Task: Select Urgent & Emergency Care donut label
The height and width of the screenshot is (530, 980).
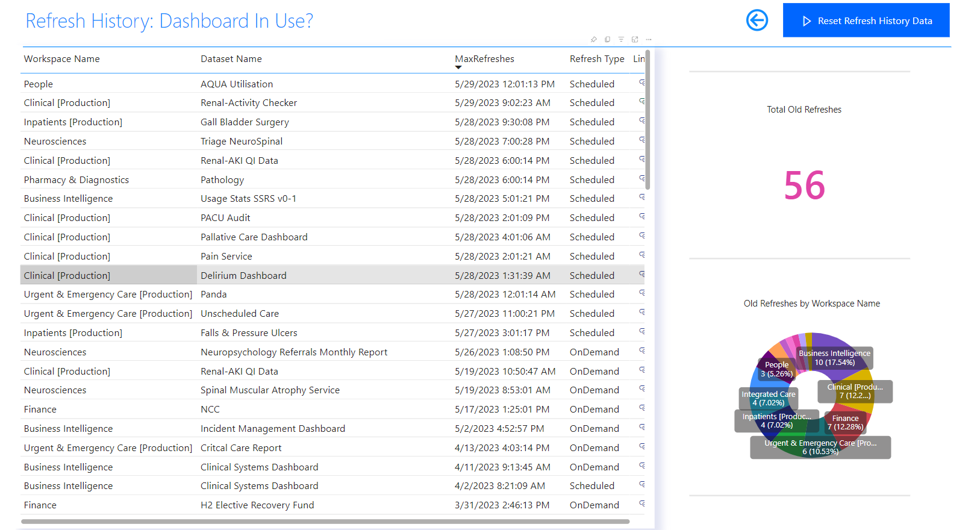Action: click(x=820, y=447)
